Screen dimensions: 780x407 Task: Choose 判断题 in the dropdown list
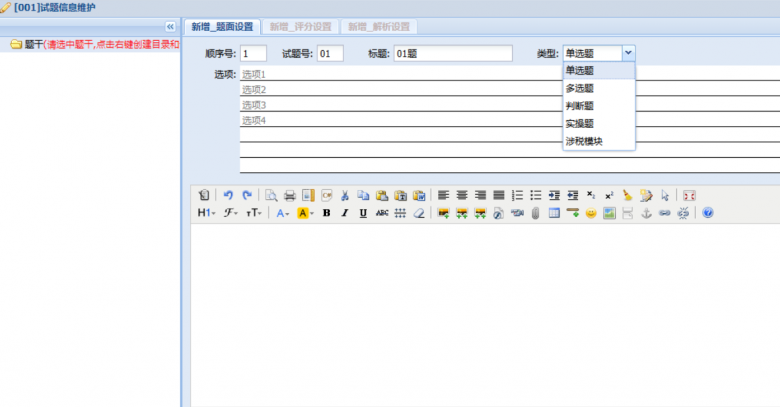coord(580,106)
